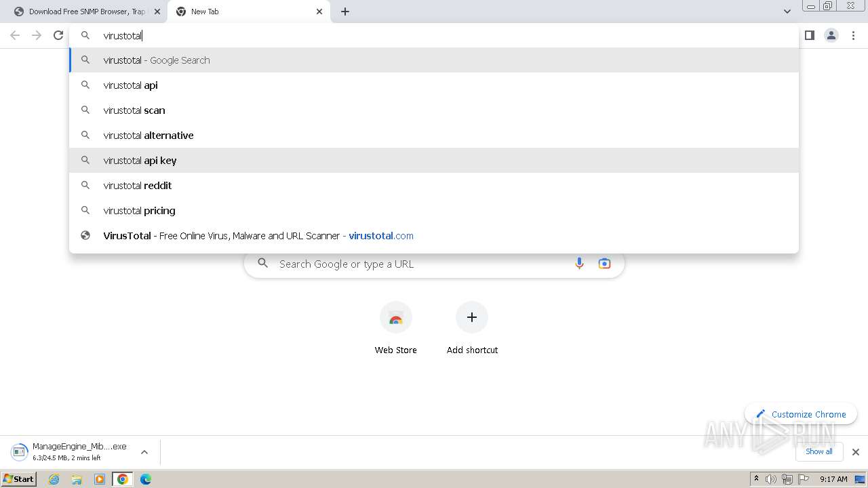This screenshot has width=868, height=488.
Task: Expand the download item options chevron
Action: [x=144, y=452]
